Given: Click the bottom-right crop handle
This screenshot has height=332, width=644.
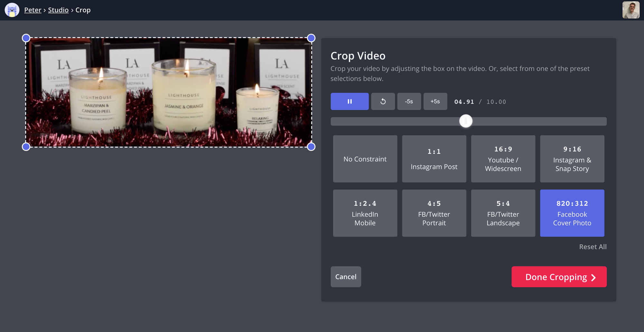Looking at the screenshot, I should point(311,147).
